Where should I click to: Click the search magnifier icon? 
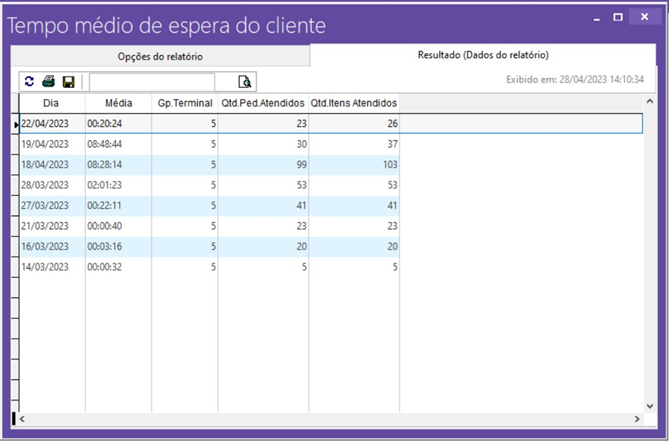[245, 82]
